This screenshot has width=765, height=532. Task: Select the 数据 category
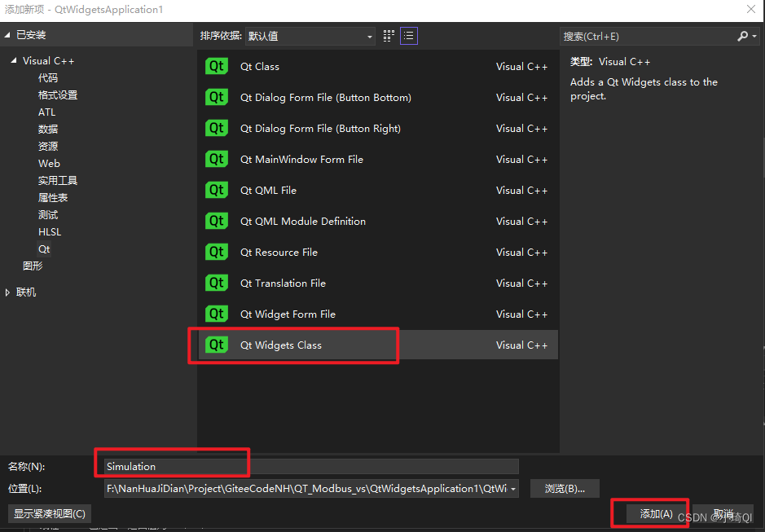coord(48,130)
